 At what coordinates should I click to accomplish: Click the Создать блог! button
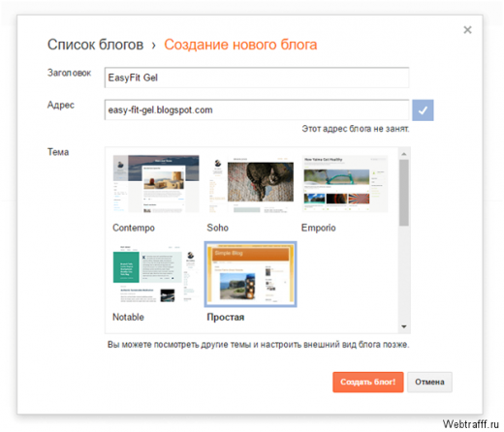(368, 382)
